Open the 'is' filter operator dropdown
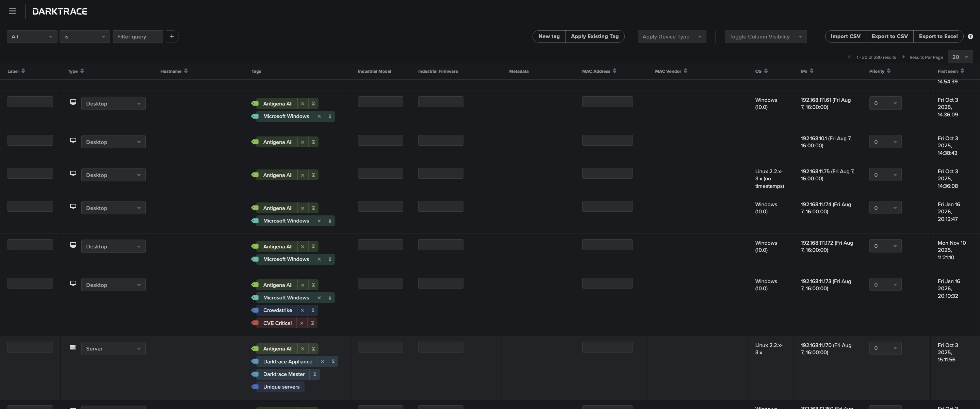Image resolution: width=980 pixels, height=409 pixels. tap(85, 36)
